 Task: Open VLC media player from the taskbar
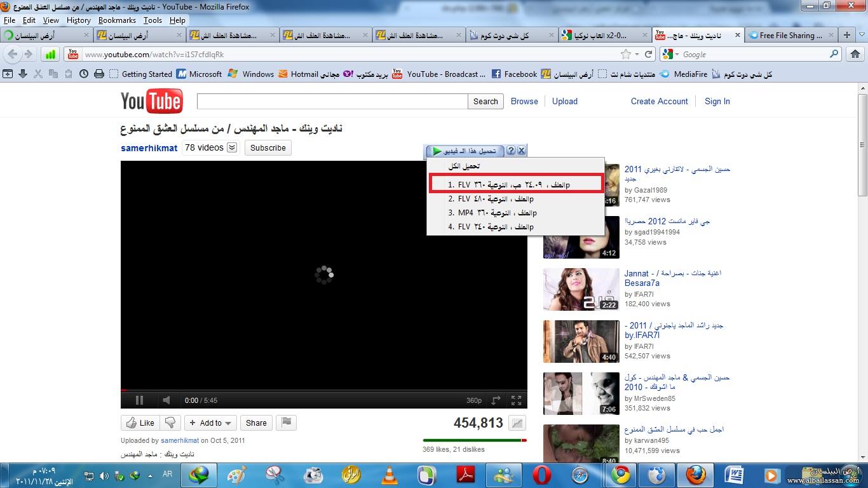pyautogui.click(x=389, y=475)
